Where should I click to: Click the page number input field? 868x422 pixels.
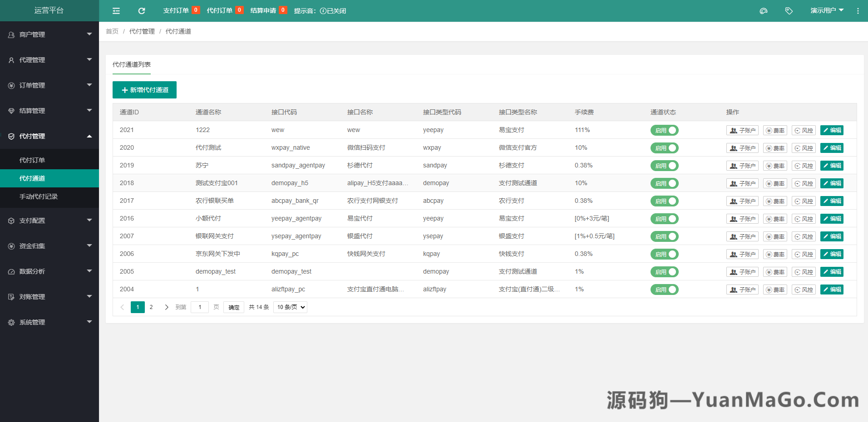tap(200, 307)
